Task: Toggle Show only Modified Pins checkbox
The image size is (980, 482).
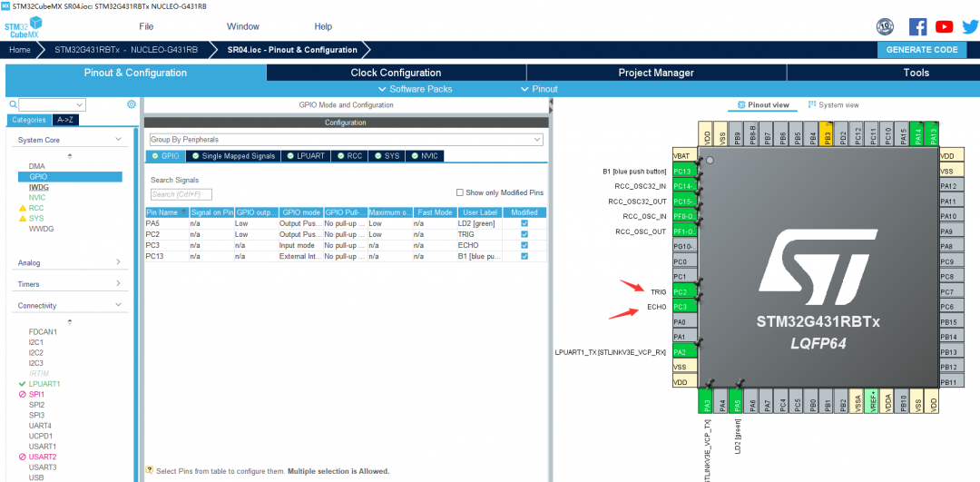Action: (x=460, y=192)
